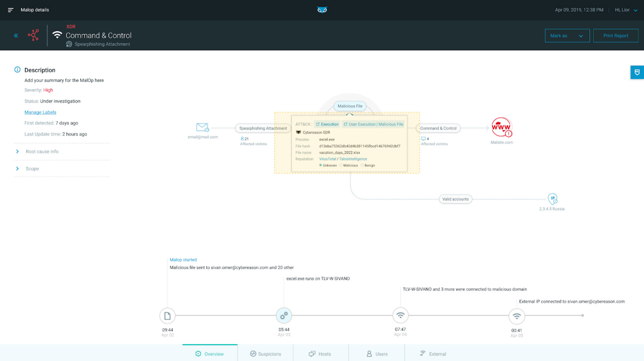Click the gears icon at 05:44 on timeline
The image size is (644, 361).
pyautogui.click(x=284, y=315)
